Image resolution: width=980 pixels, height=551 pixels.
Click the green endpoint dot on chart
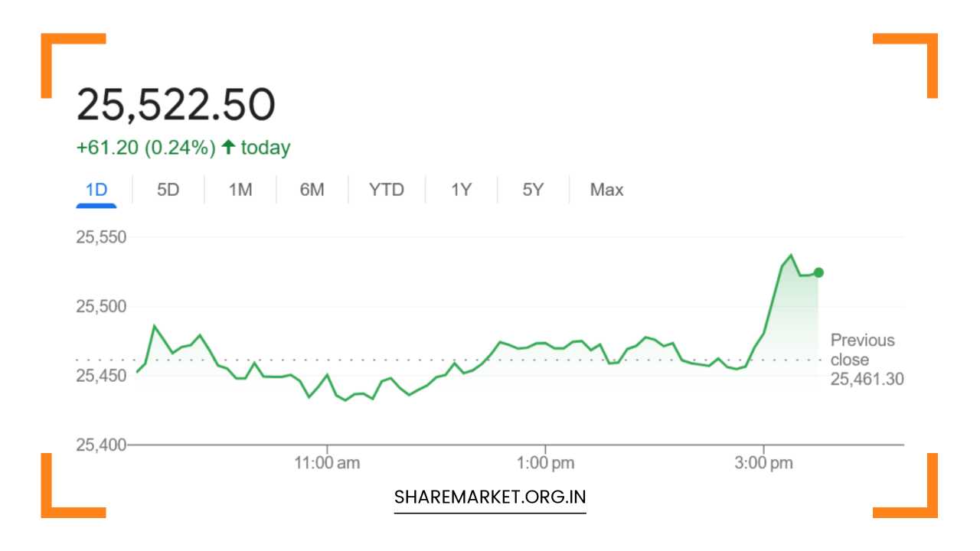pos(818,272)
